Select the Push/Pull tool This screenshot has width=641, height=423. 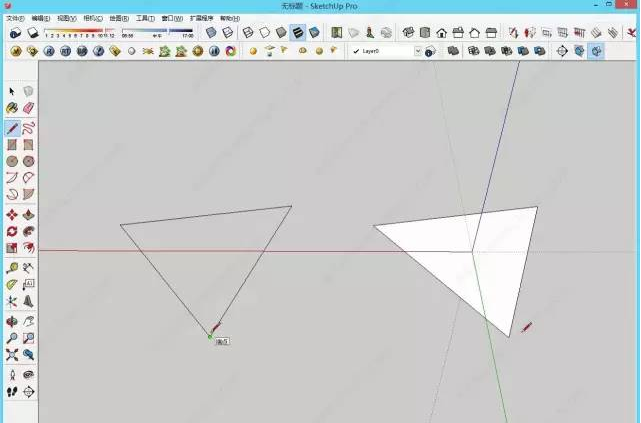(x=28, y=215)
